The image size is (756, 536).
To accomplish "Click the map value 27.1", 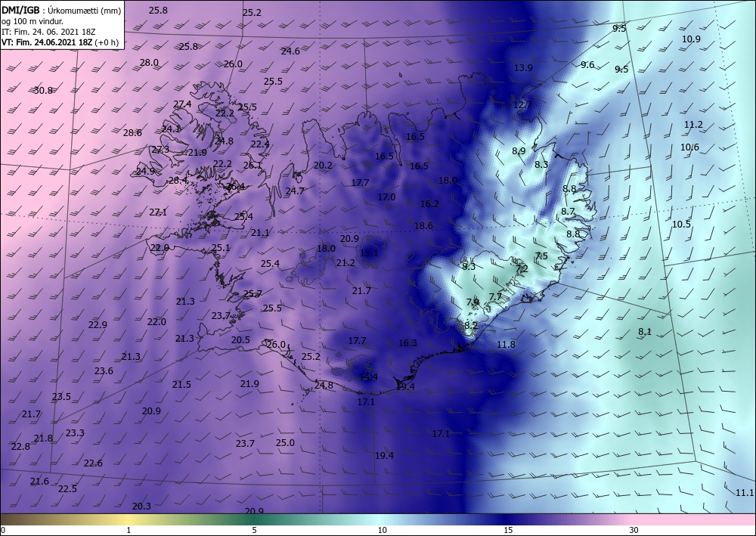I will pyautogui.click(x=158, y=212).
